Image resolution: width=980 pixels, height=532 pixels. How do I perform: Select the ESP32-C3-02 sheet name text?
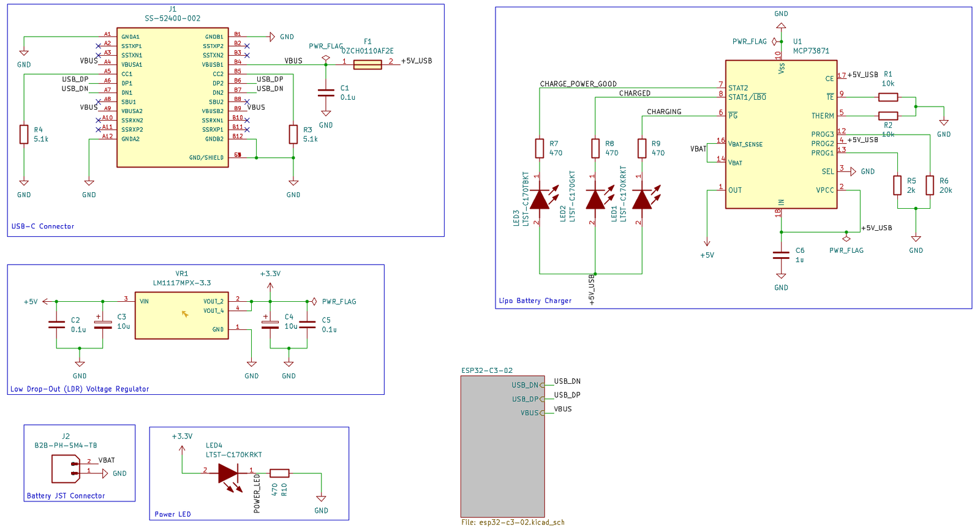(487, 370)
